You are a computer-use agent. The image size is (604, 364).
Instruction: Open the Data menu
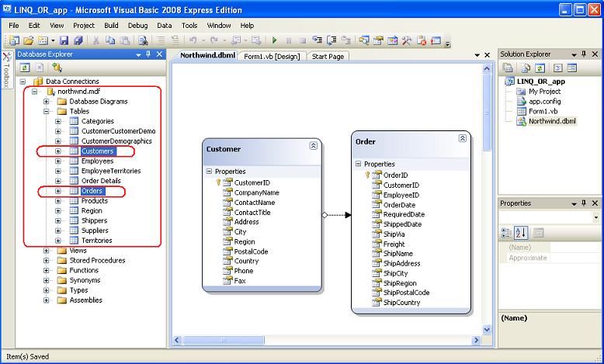[x=164, y=26]
